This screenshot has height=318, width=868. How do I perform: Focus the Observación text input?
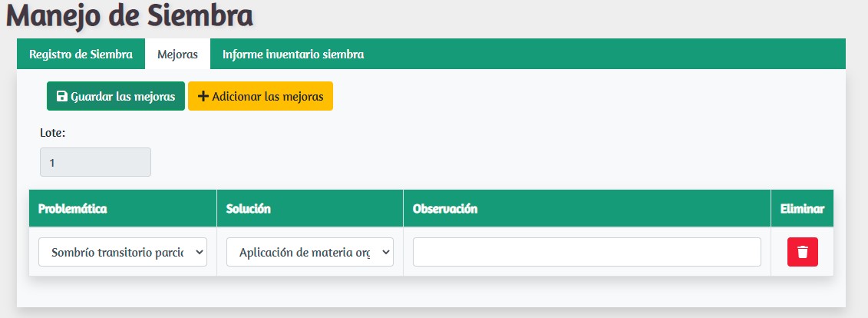click(586, 252)
